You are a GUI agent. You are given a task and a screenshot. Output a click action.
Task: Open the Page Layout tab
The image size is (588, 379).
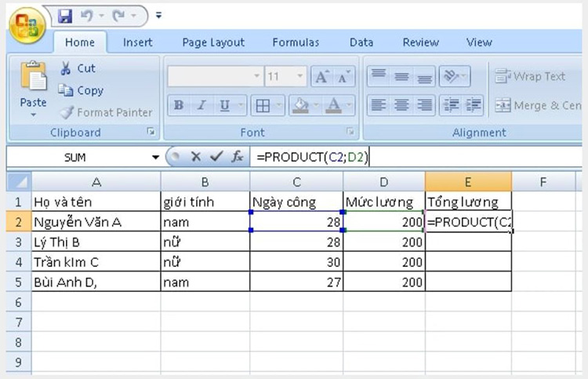pos(213,42)
